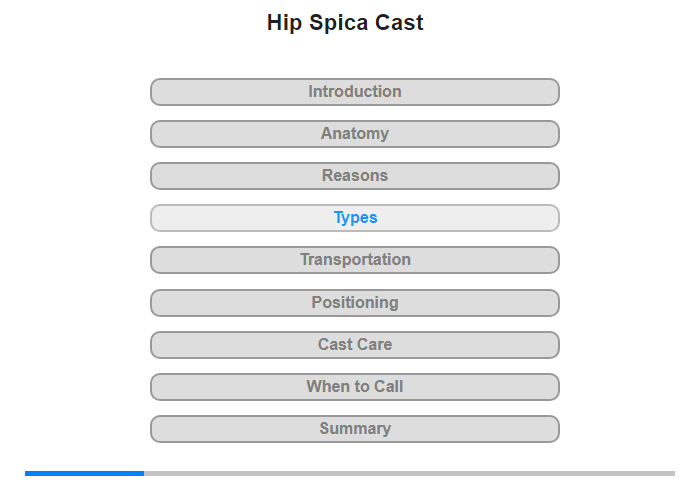Select the Cast Care button
The height and width of the screenshot is (480, 700).
[x=354, y=345]
